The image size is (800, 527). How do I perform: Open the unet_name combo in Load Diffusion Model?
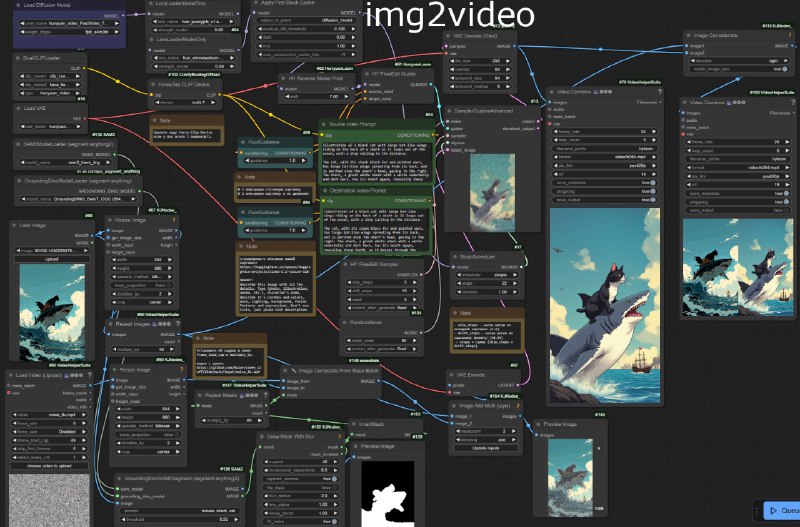tap(70, 23)
